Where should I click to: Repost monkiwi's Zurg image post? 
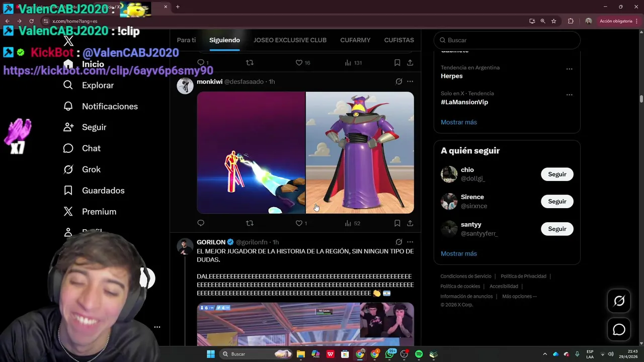(250, 223)
